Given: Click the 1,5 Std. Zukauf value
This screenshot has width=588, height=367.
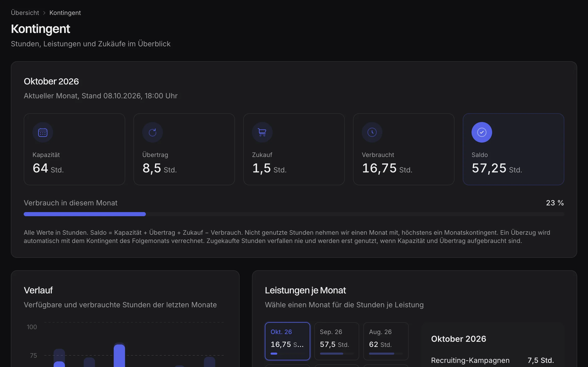Looking at the screenshot, I should pyautogui.click(x=269, y=168).
